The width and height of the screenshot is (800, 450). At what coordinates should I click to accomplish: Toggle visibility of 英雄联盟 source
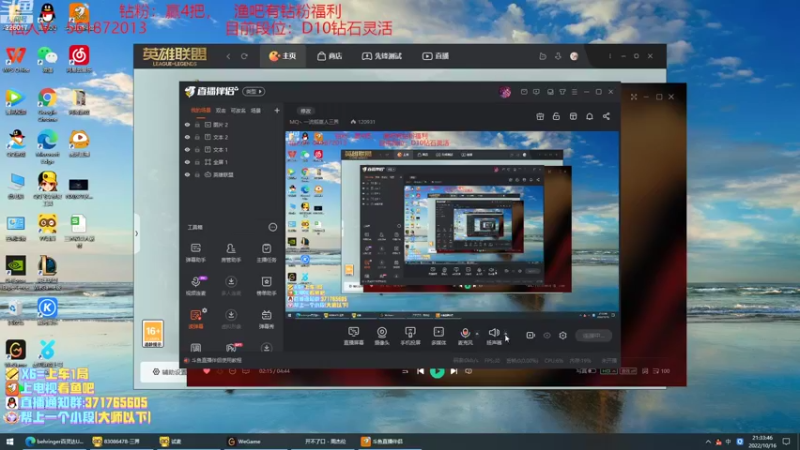[187, 174]
